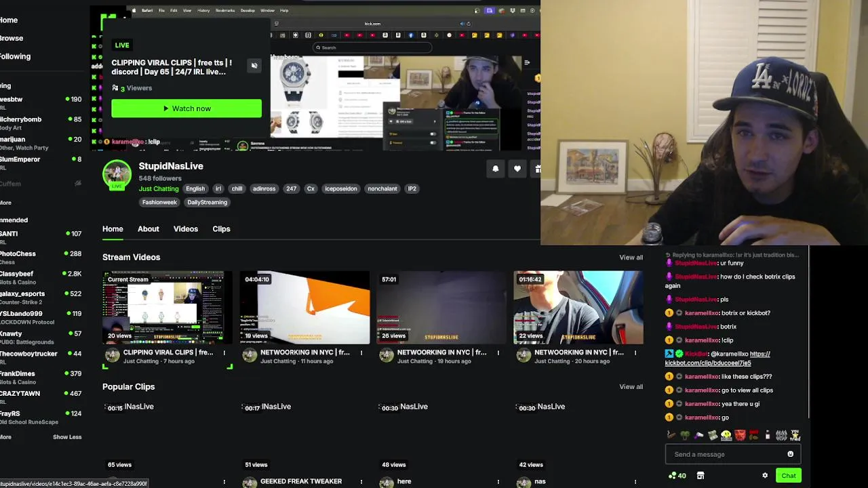The width and height of the screenshot is (868, 488).
Task: Click the karamellixo username on '!clip' message
Action: 702,340
